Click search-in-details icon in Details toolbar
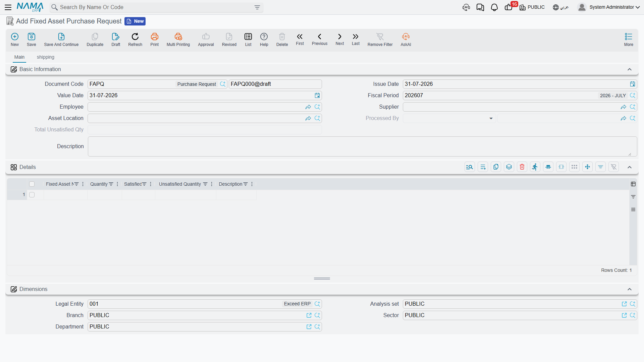This screenshot has width=644, height=362. tap(470, 167)
